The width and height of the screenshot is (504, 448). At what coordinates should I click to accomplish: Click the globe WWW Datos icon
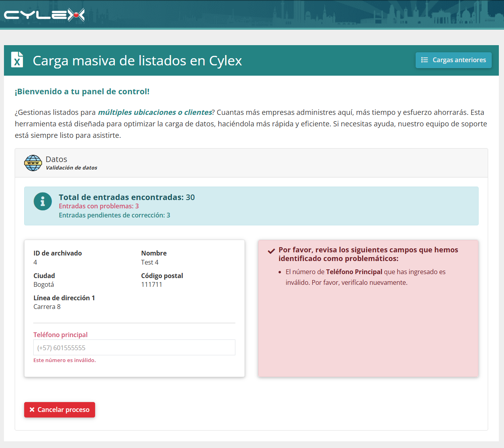33,163
